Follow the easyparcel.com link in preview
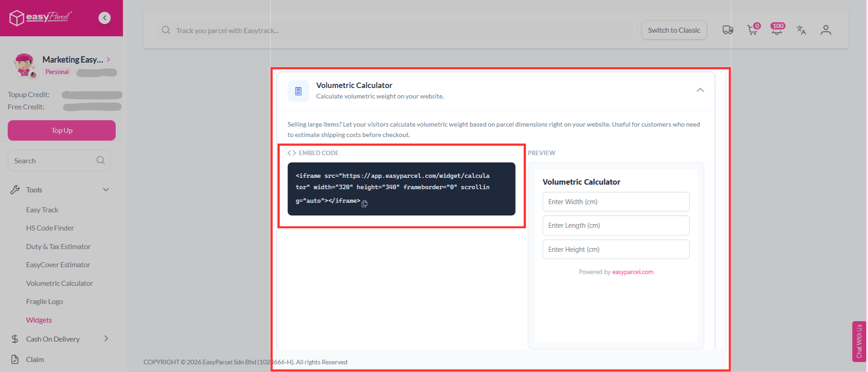This screenshot has width=868, height=372. [632, 272]
